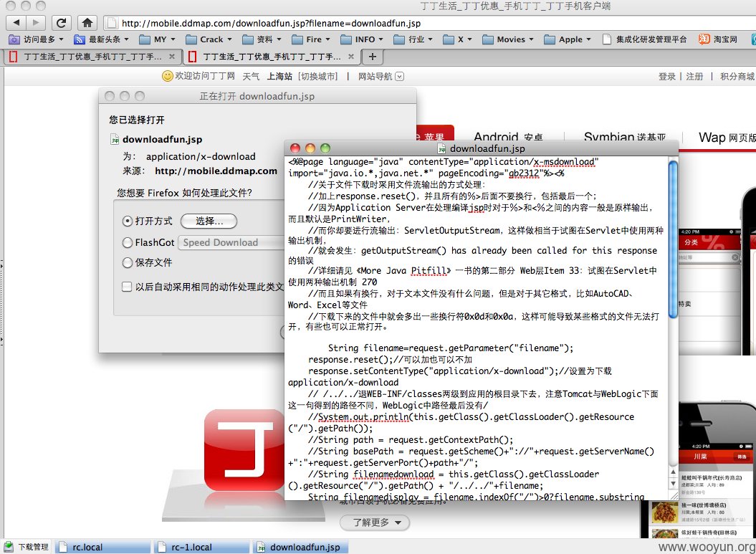Reload the page with the refresh icon
This screenshot has width=756, height=554.
(61, 23)
